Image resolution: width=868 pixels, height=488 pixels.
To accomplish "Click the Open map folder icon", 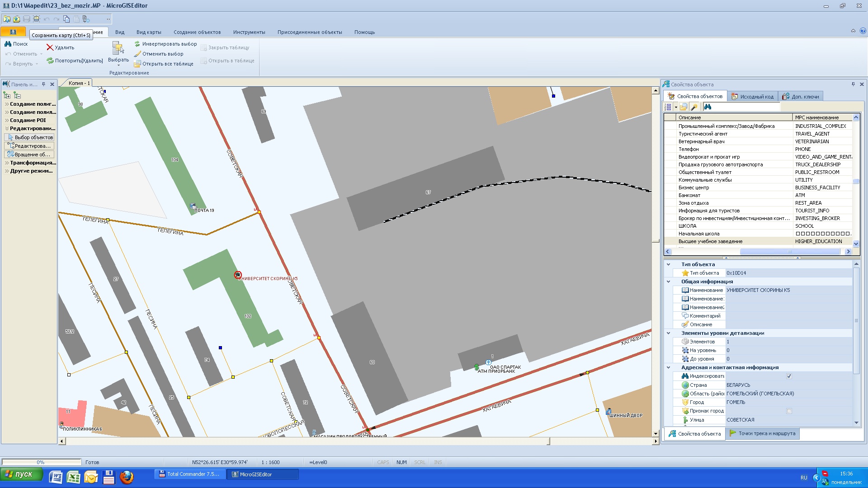I will click(x=7, y=19).
